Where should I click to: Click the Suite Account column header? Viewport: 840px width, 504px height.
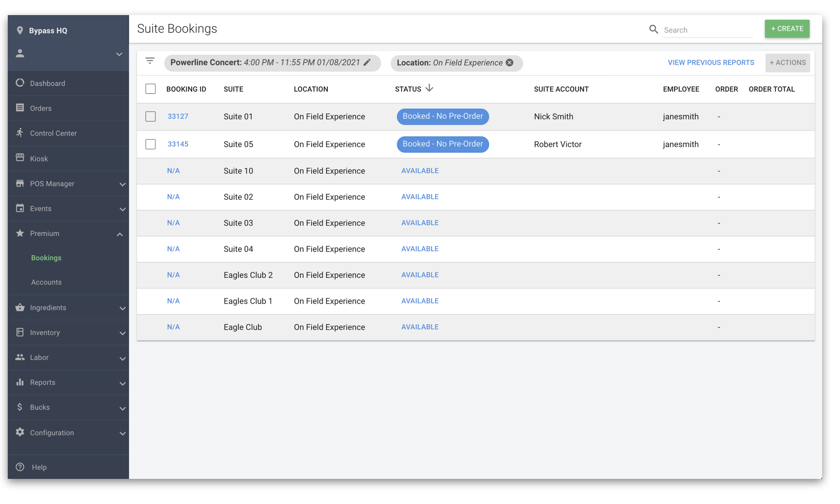561,89
